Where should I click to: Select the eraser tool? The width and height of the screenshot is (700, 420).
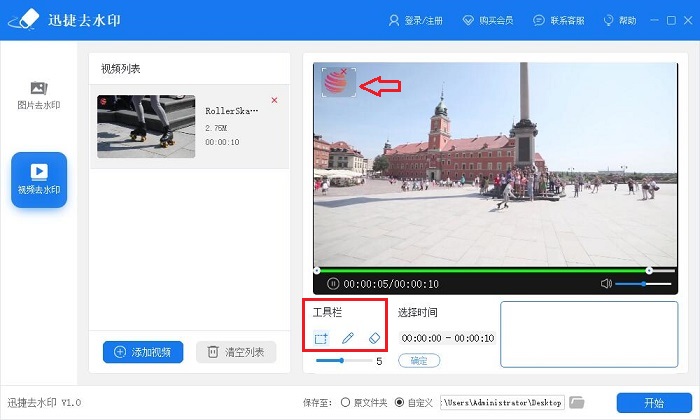tap(374, 338)
